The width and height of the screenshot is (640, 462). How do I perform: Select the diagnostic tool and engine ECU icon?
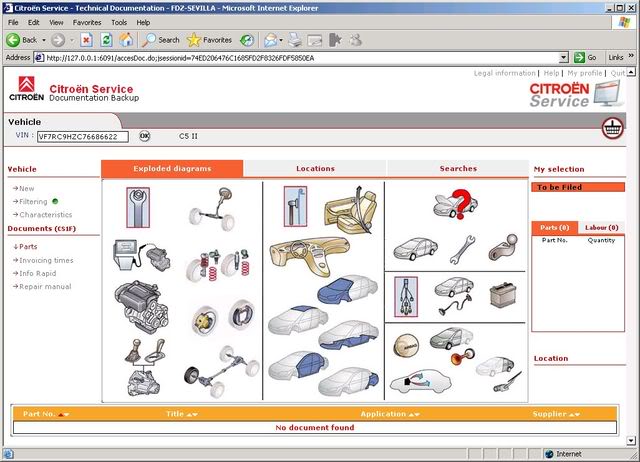pos(142,255)
